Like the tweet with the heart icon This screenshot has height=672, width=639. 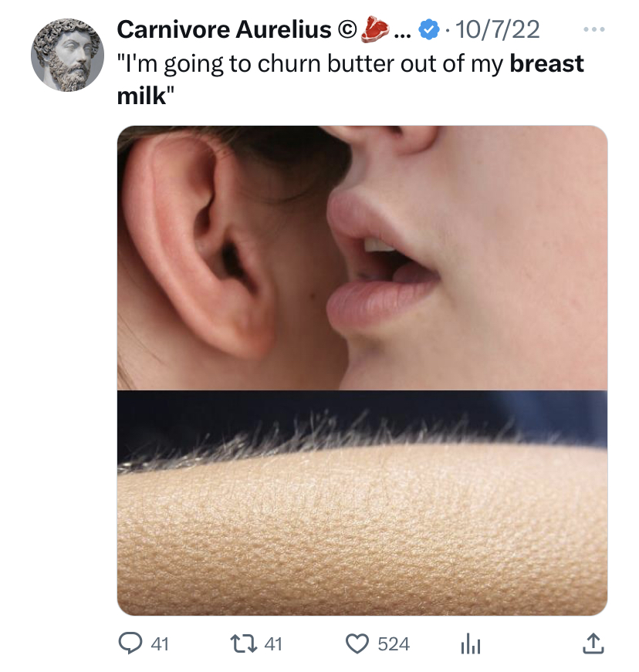tap(357, 643)
